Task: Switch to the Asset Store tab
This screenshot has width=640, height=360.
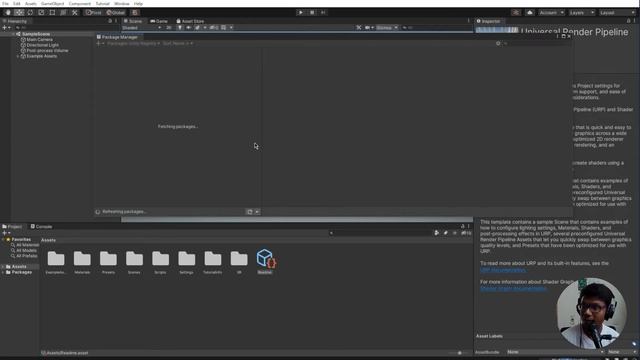Action: [190, 21]
